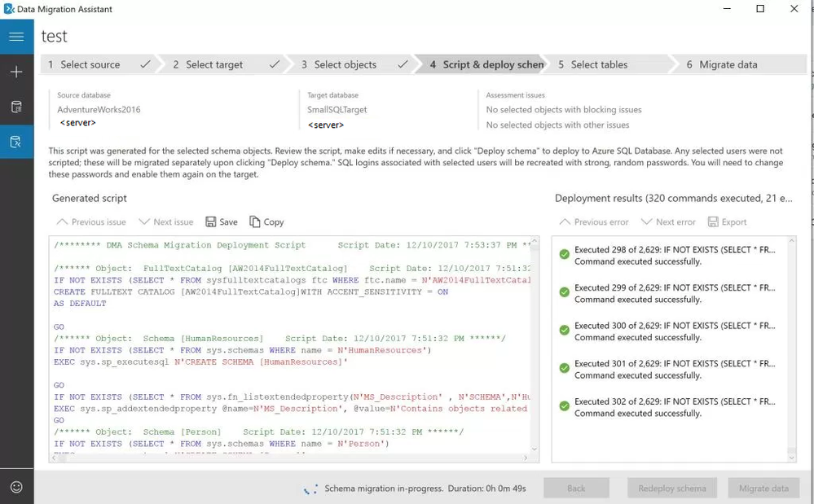Click the Next error label
The image size is (814, 504).
point(675,222)
